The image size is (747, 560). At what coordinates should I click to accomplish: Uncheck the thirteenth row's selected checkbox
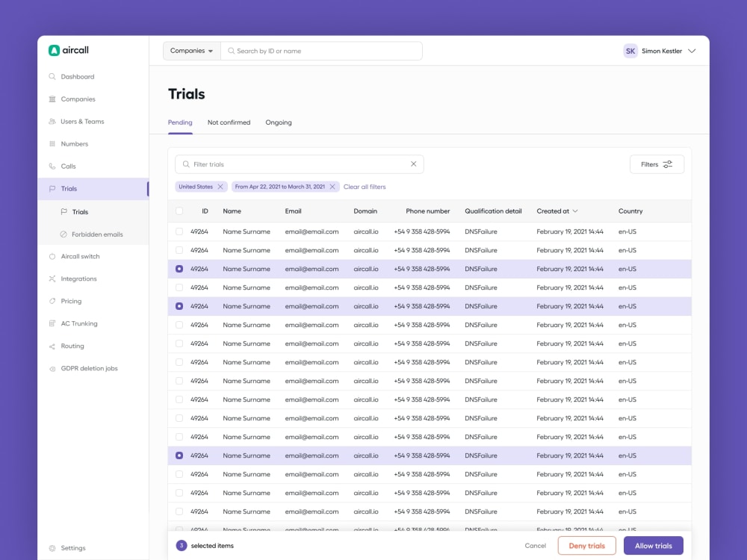(x=179, y=455)
